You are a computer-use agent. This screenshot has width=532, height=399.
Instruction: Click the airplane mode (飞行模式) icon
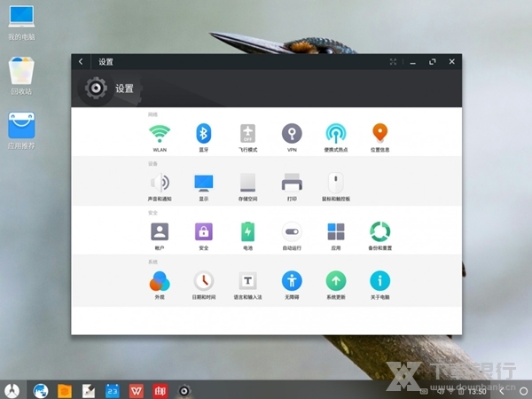pyautogui.click(x=247, y=134)
